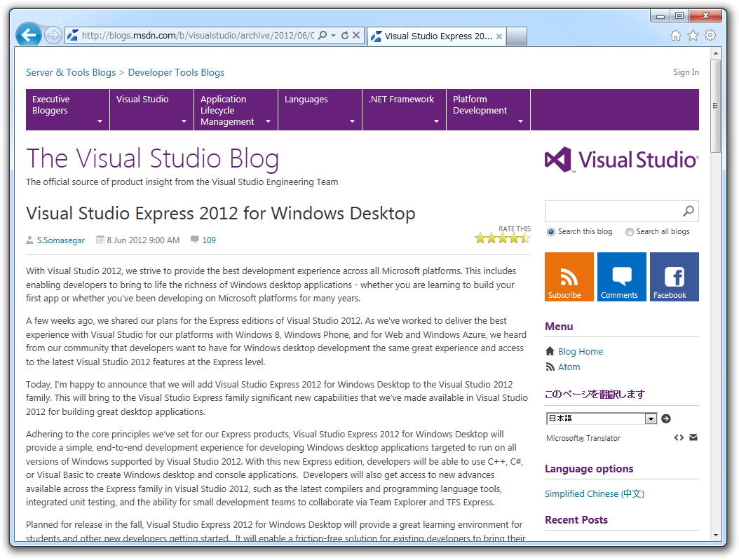Follow the Simplified Chinese (中文) link
The height and width of the screenshot is (560, 739).
click(594, 493)
